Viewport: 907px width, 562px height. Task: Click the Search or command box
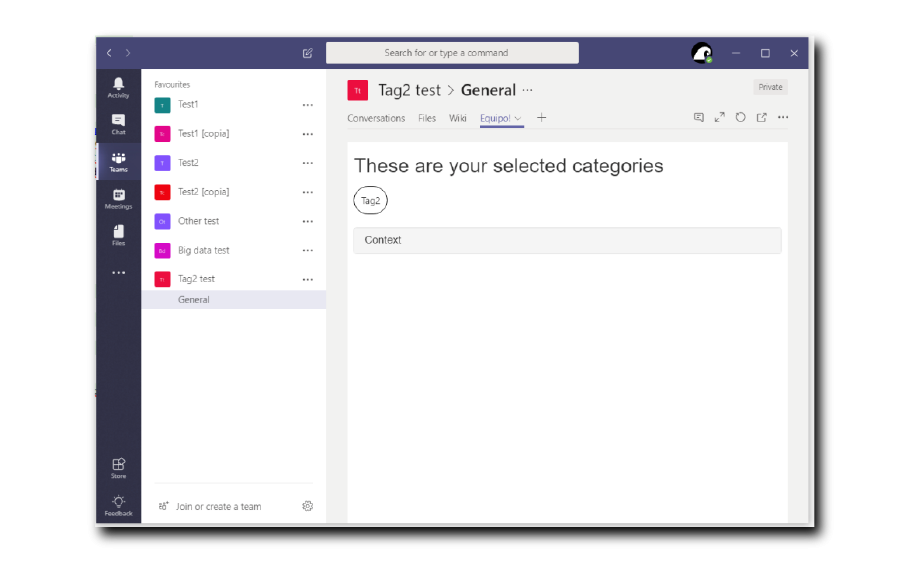click(452, 53)
